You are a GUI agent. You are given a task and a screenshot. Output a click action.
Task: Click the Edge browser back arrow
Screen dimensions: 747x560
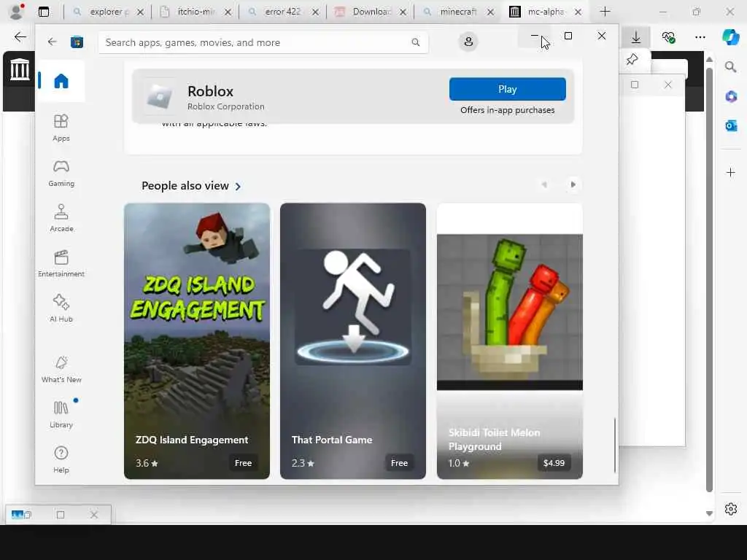click(20, 37)
